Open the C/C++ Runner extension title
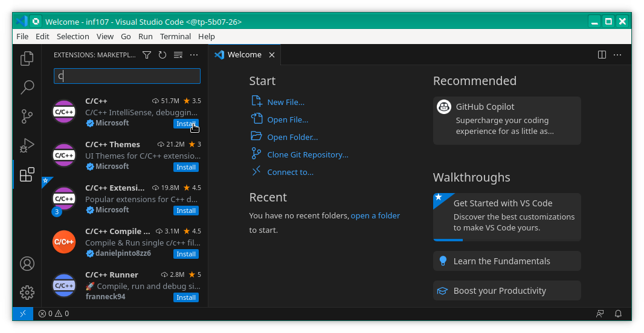644x333 pixels. coord(112,274)
